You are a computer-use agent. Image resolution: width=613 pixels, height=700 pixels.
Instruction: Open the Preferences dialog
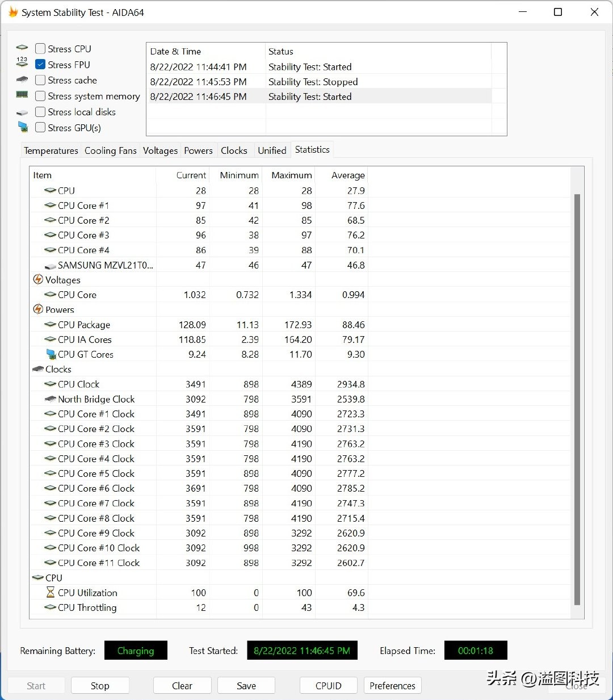(x=392, y=685)
